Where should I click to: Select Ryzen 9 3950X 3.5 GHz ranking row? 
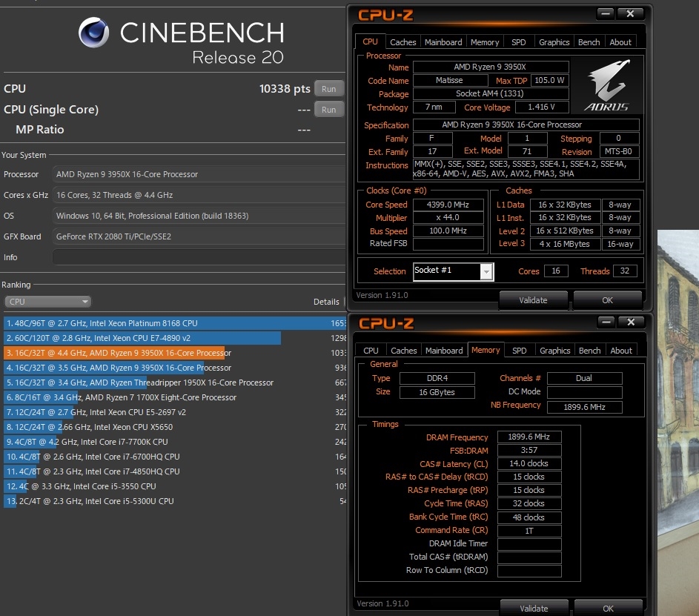(175, 368)
